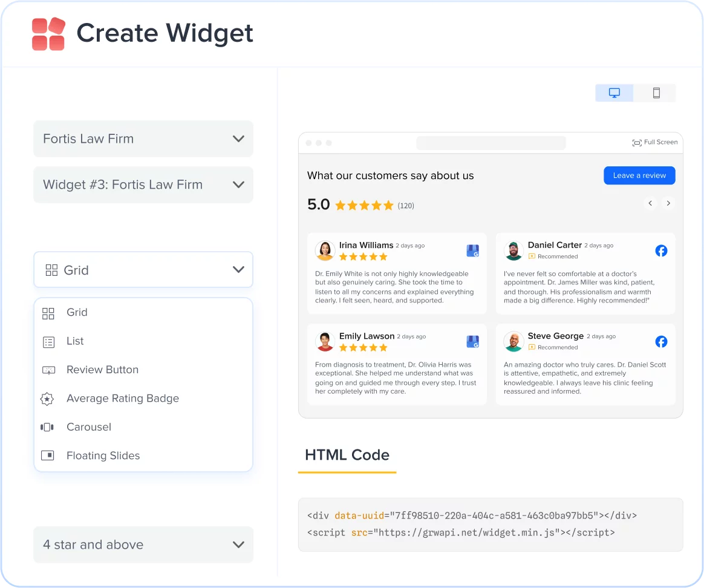The width and height of the screenshot is (704, 588).
Task: Open the 4 star and above filter dropdown
Action: (x=143, y=544)
